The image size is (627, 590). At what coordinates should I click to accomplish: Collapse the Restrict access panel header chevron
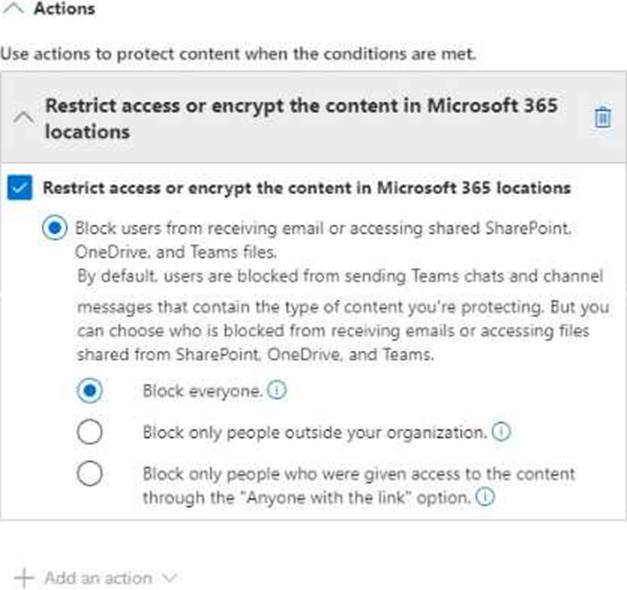click(x=26, y=118)
